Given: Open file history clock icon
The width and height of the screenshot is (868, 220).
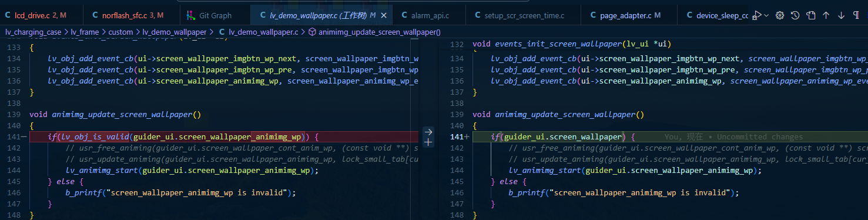Looking at the screenshot, I should click(x=795, y=15).
